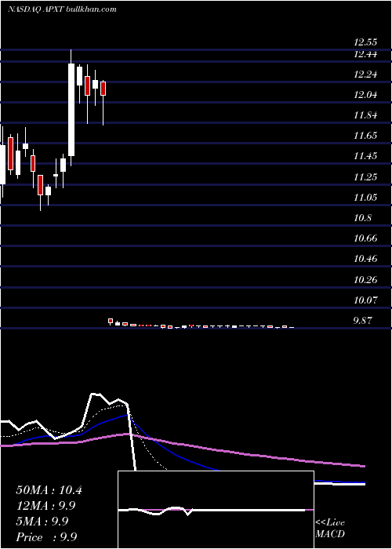Click the 50MA : 10.4 readout
392x549 pixels.
coord(49,490)
